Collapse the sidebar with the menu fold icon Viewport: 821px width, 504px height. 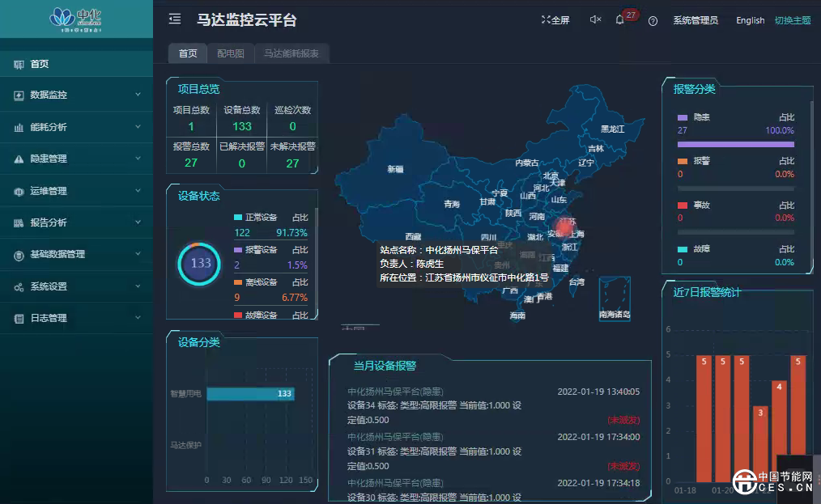[175, 19]
